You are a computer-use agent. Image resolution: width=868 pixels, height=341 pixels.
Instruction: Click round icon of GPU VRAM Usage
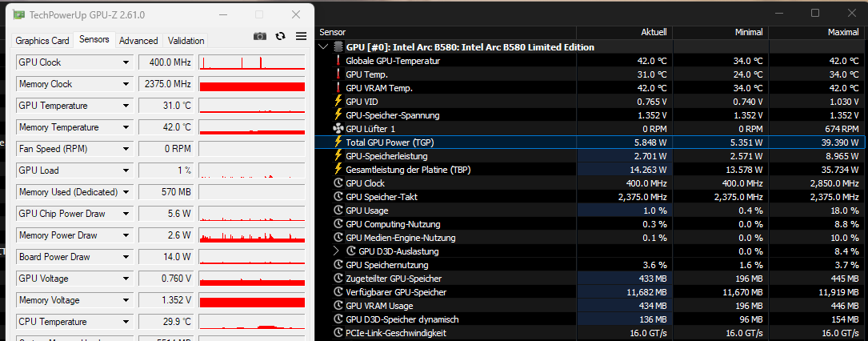(x=338, y=306)
